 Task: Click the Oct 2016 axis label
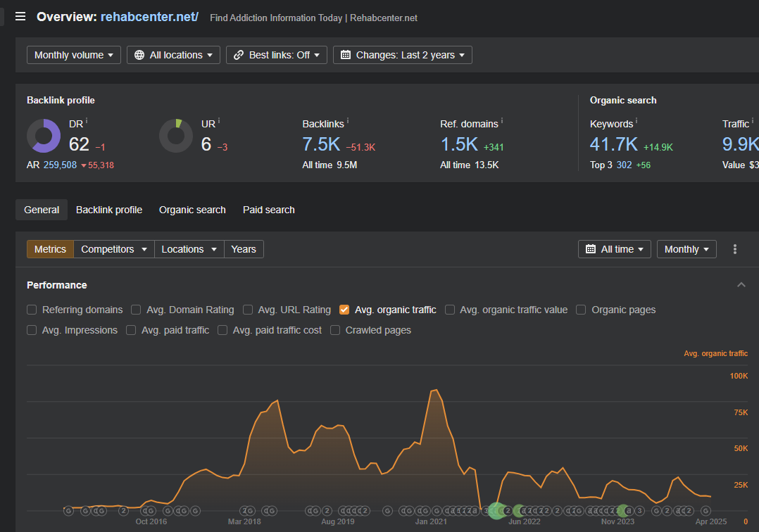click(x=151, y=521)
